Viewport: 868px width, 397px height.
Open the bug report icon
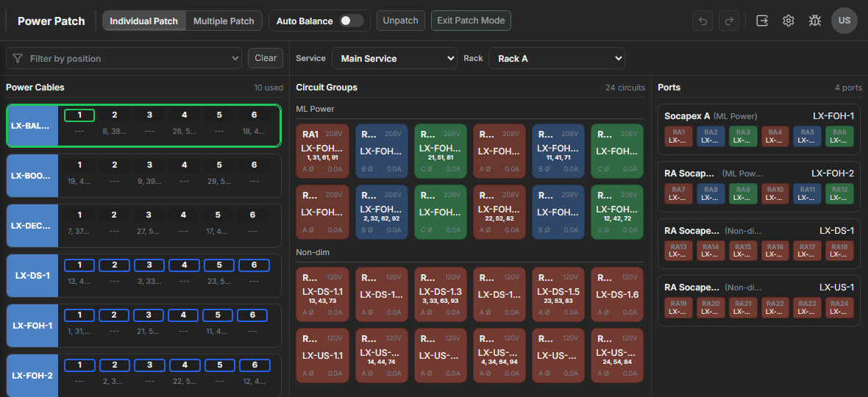pos(814,21)
